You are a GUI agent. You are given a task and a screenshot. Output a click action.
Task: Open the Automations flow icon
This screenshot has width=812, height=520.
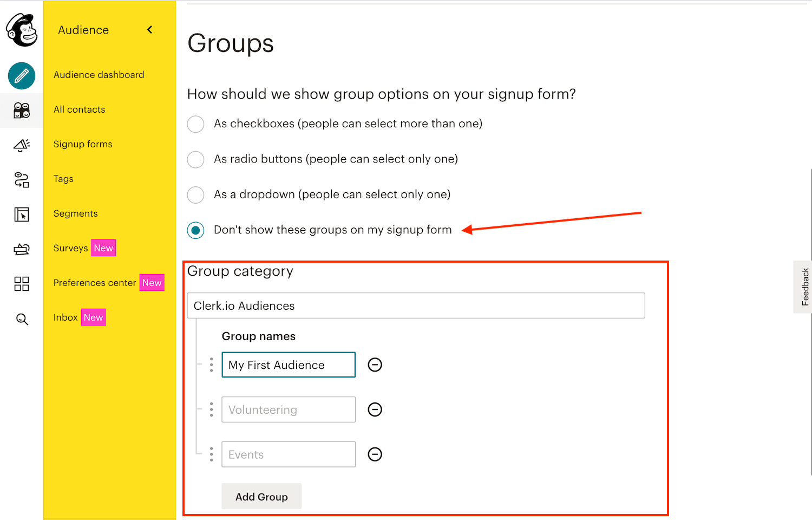[x=22, y=180]
